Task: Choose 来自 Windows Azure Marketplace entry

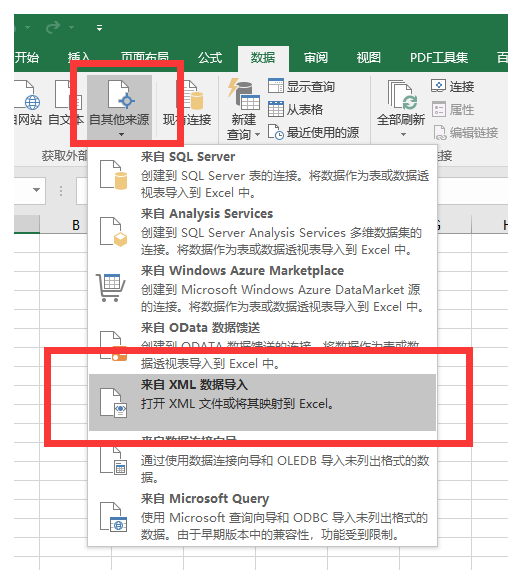Action: pyautogui.click(x=262, y=288)
